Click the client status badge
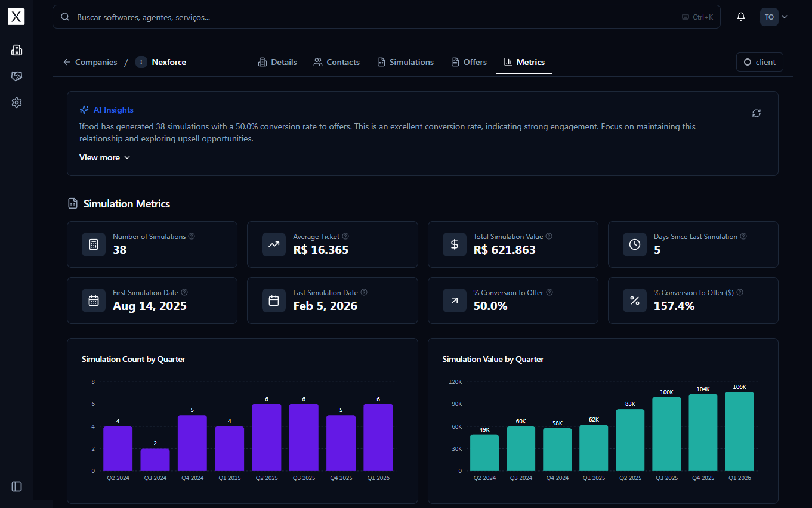The width and height of the screenshot is (812, 508). tap(759, 62)
